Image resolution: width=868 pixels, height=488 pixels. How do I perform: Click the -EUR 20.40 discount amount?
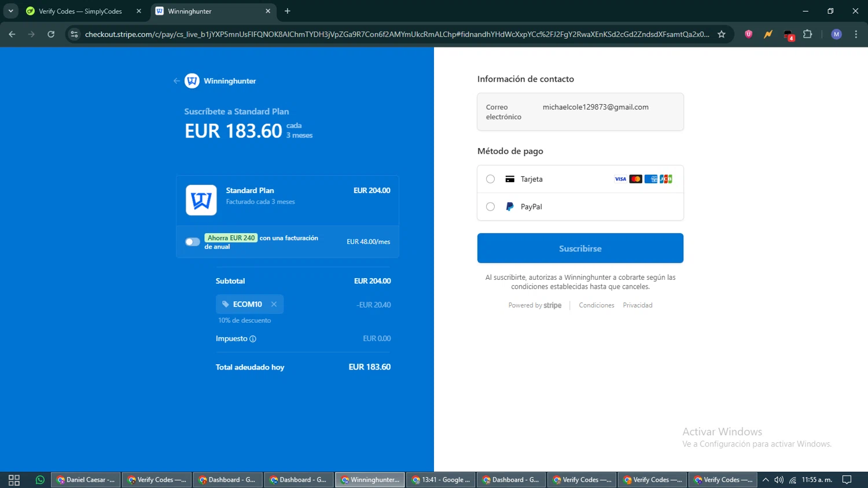coord(374,305)
